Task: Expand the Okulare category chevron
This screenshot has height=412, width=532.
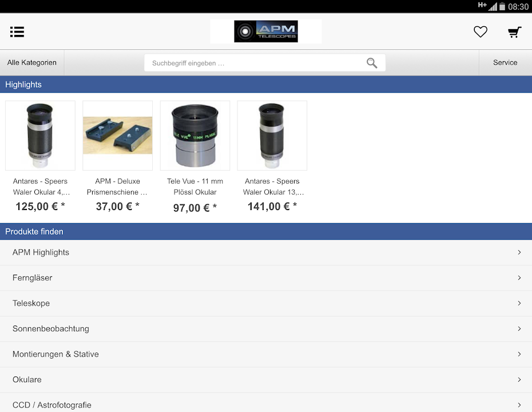Action: click(x=519, y=379)
